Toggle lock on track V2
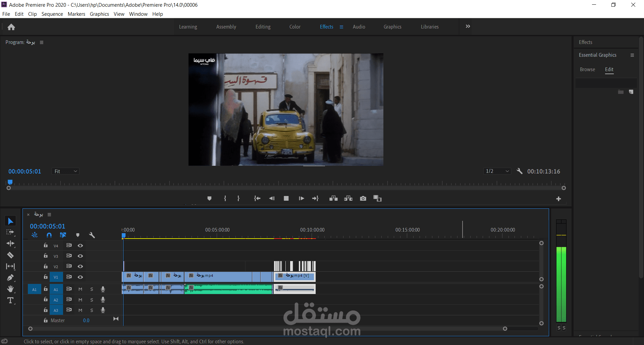 pos(46,266)
